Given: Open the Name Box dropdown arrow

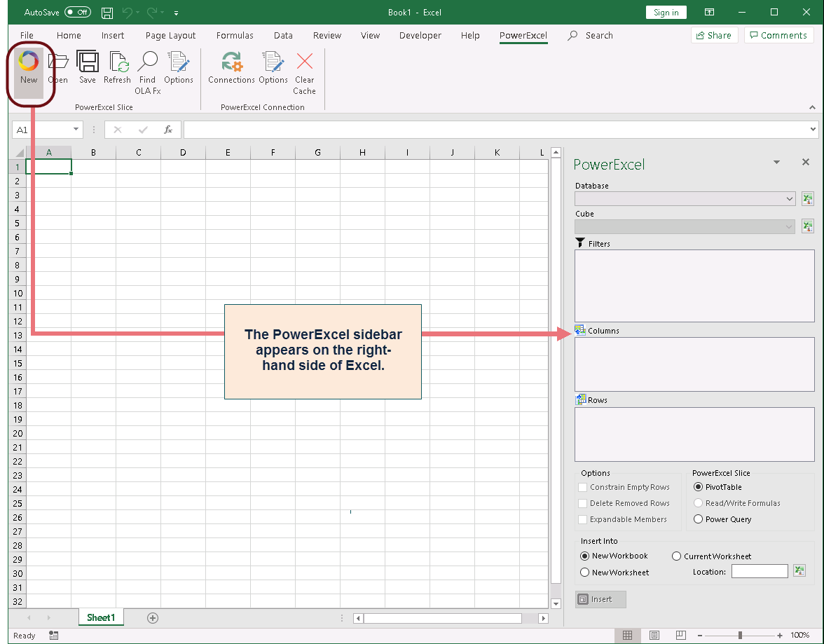Looking at the screenshot, I should [x=76, y=130].
